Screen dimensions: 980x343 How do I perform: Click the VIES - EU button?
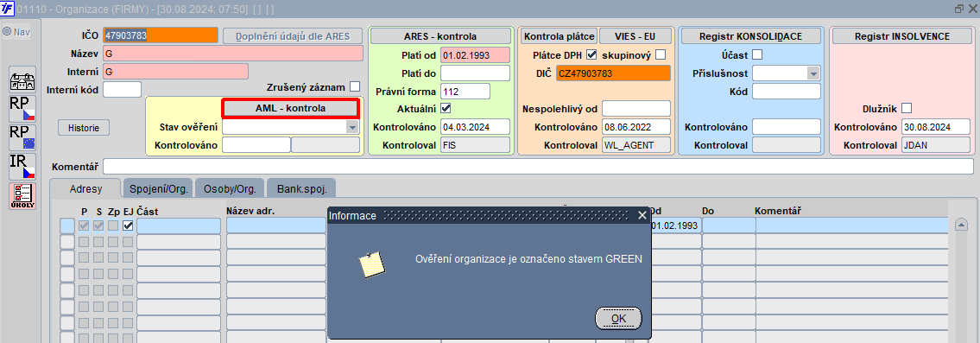[x=635, y=36]
